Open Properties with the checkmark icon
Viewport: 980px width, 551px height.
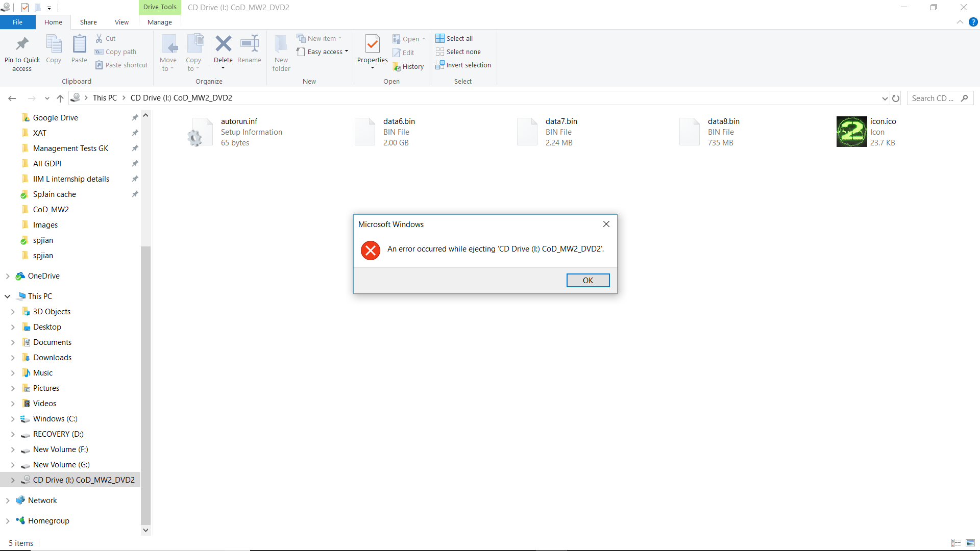[x=373, y=44]
